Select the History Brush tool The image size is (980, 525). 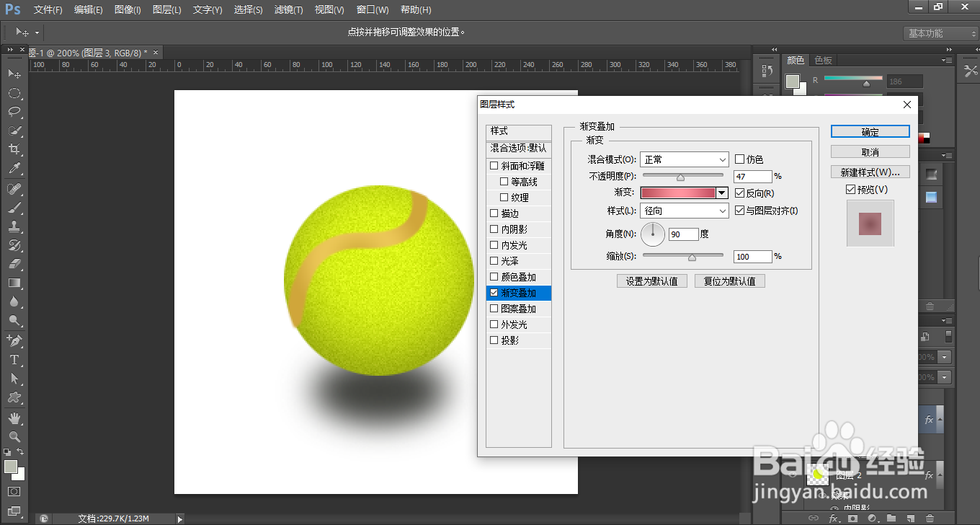pos(14,245)
